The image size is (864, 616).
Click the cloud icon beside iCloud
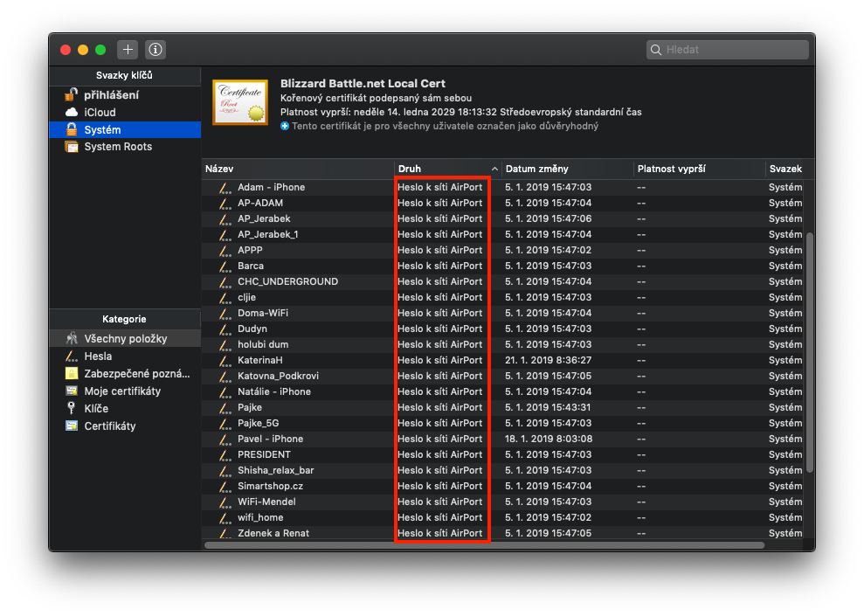coord(72,113)
